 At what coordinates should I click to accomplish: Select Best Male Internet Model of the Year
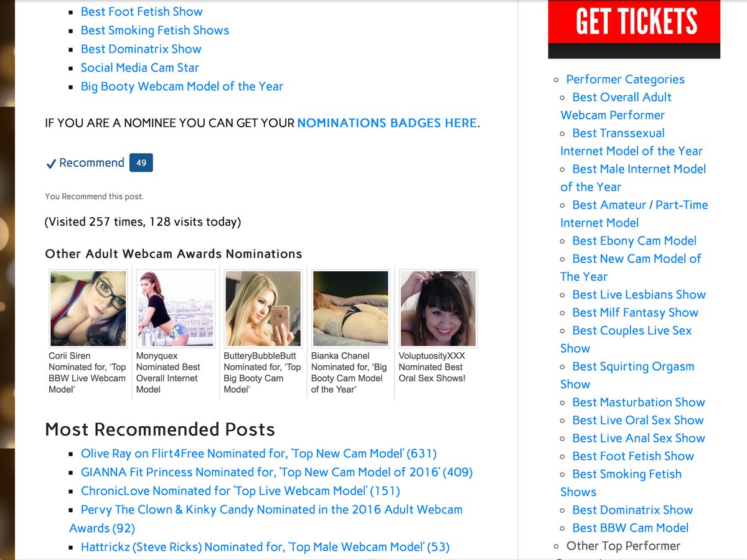(x=633, y=178)
